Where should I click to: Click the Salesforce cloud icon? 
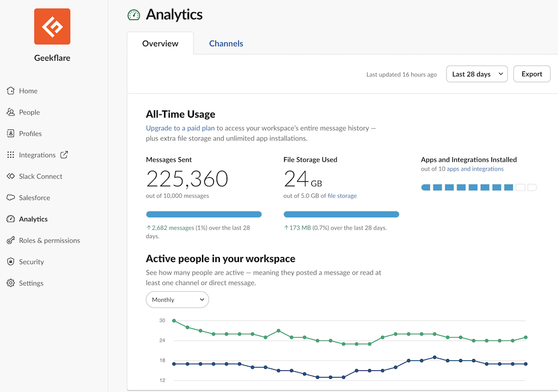[11, 198]
